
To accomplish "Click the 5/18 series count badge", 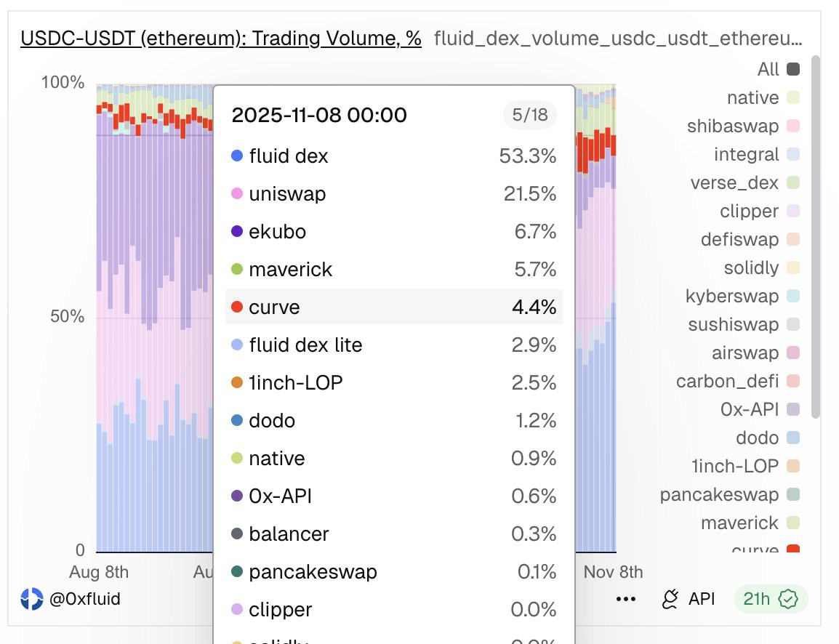I will [530, 115].
